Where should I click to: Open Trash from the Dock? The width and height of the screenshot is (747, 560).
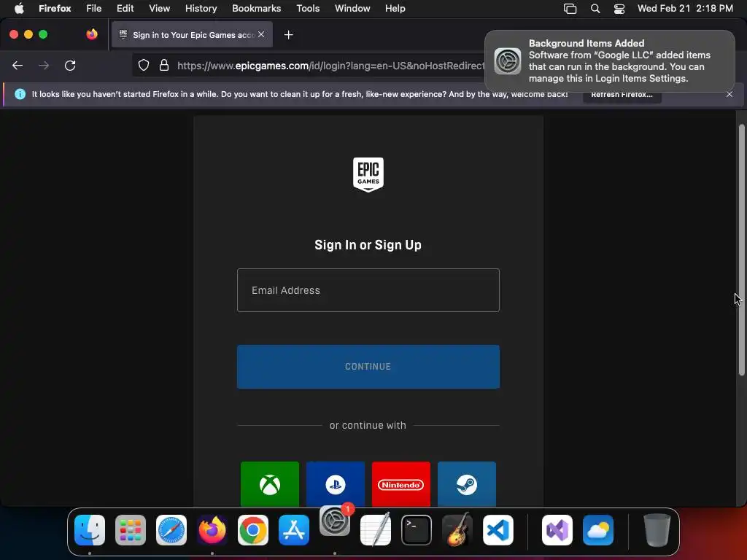point(657,530)
